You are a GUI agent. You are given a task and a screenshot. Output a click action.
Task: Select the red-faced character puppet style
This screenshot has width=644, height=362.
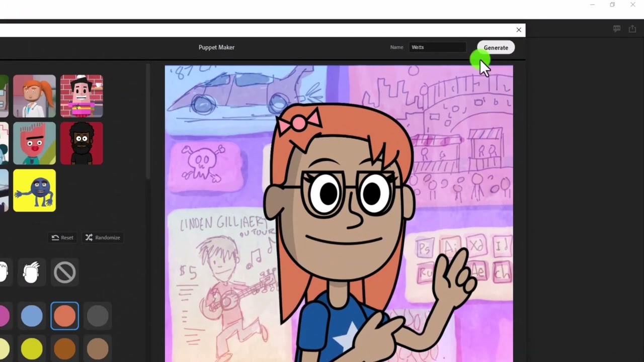click(34, 143)
